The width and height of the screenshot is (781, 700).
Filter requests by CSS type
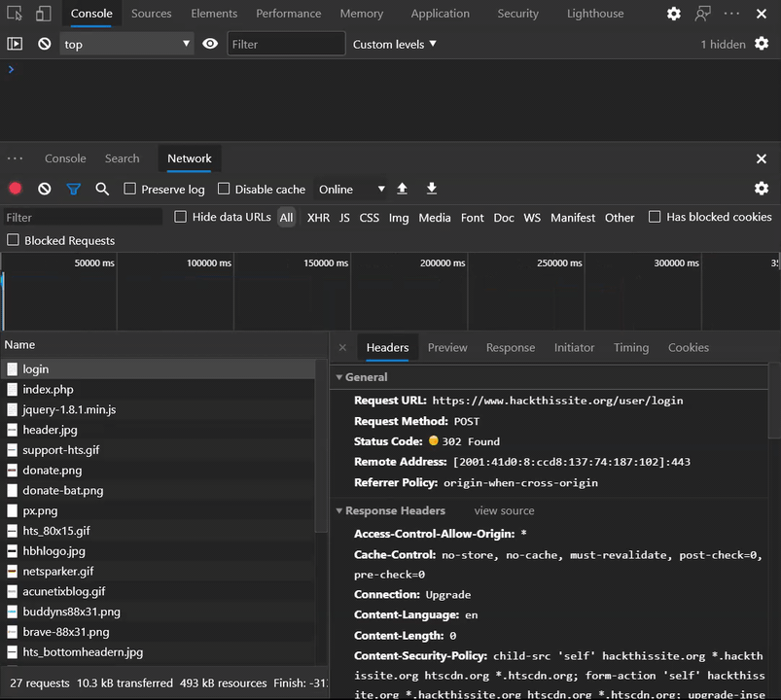click(x=369, y=218)
